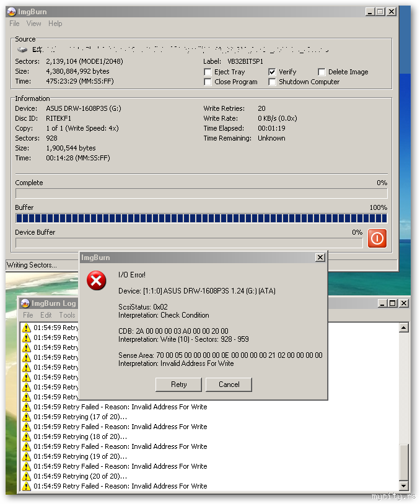420x504 pixels.
Task: Click the log scrollbar thumb
Action: point(404,462)
